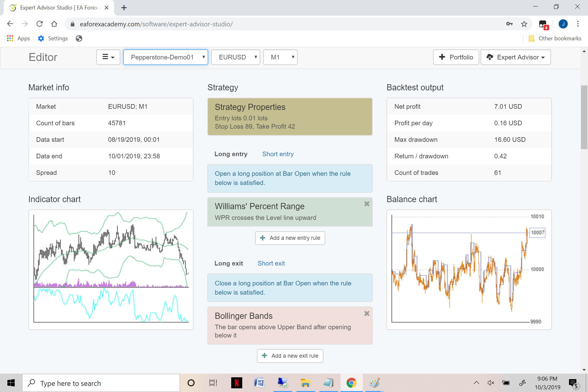Image resolution: width=588 pixels, height=392 pixels.
Task: Click the Net profit value 7.01 USD
Action: click(x=508, y=107)
